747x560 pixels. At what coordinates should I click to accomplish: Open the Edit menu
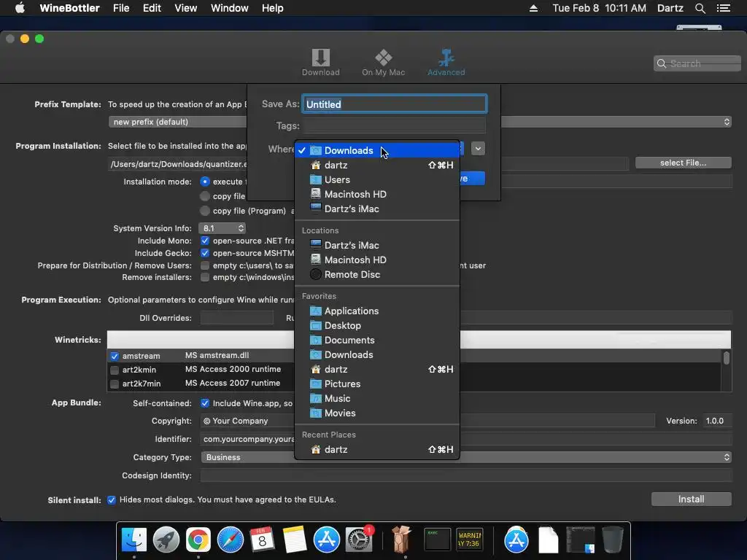point(152,8)
